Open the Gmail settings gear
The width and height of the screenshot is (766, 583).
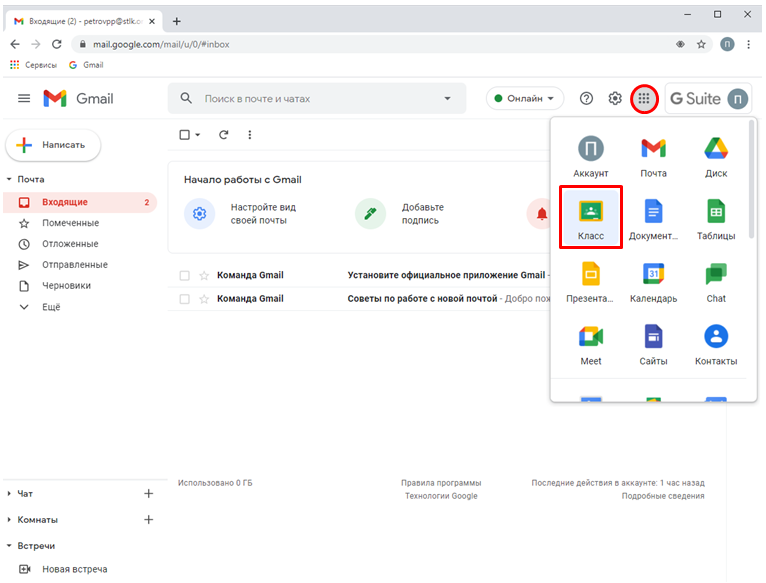pos(615,99)
